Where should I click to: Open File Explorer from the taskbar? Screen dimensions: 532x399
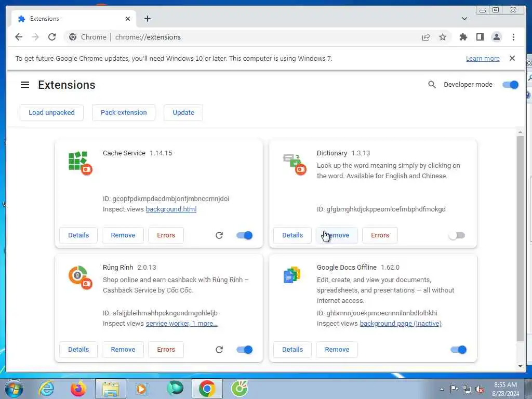tap(111, 389)
